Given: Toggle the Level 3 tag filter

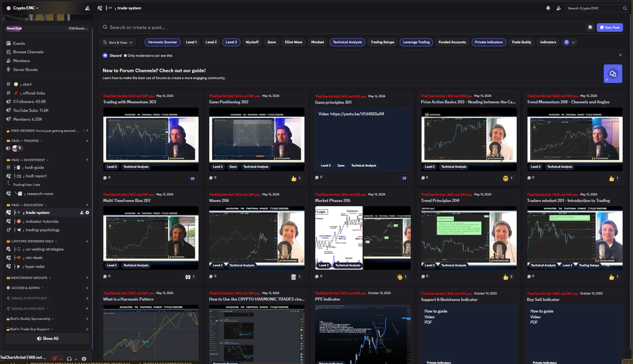Looking at the screenshot, I should coord(231,42).
